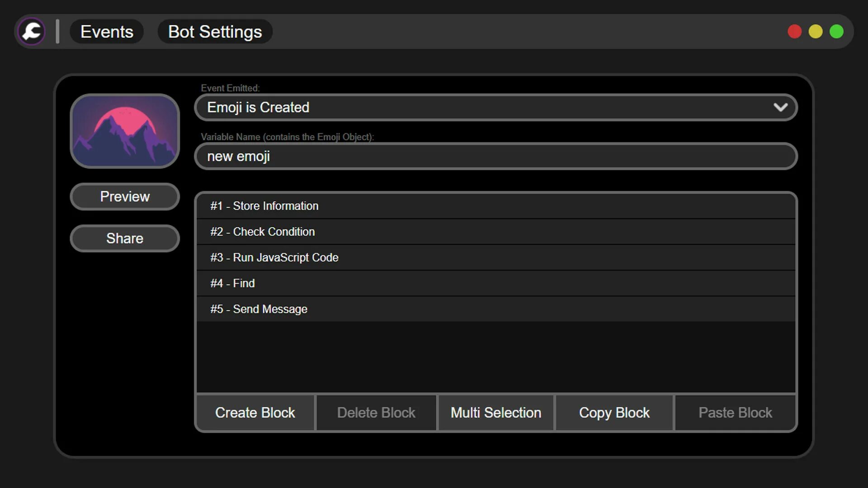Select block #1 Store Information
The width and height of the screenshot is (868, 488).
click(x=495, y=206)
